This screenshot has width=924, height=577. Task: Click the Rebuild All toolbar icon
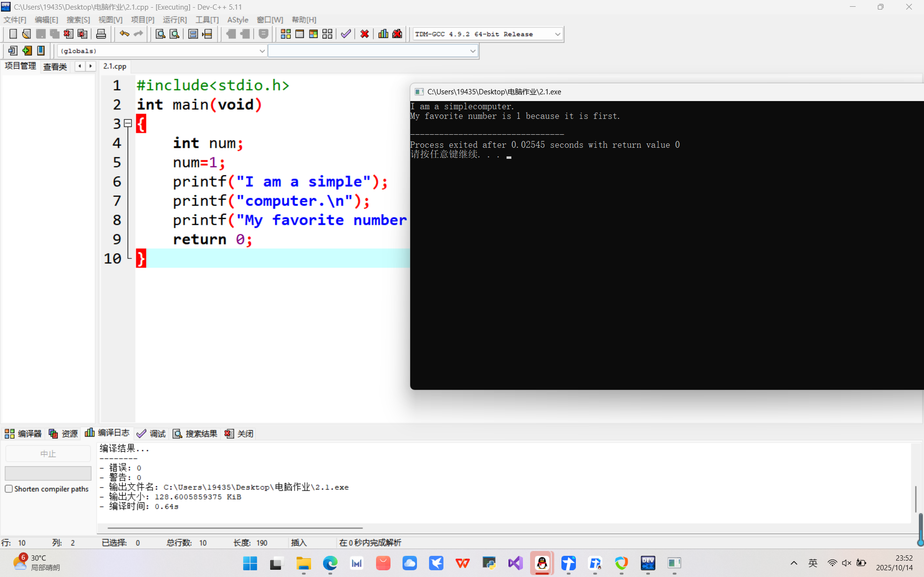click(x=327, y=34)
